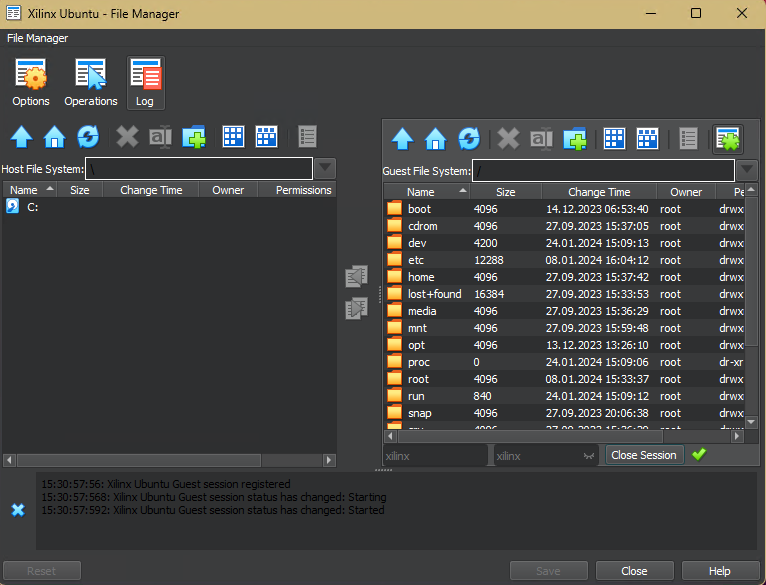Image resolution: width=766 pixels, height=585 pixels.
Task: Open the Operations panel button
Action: coord(91,83)
